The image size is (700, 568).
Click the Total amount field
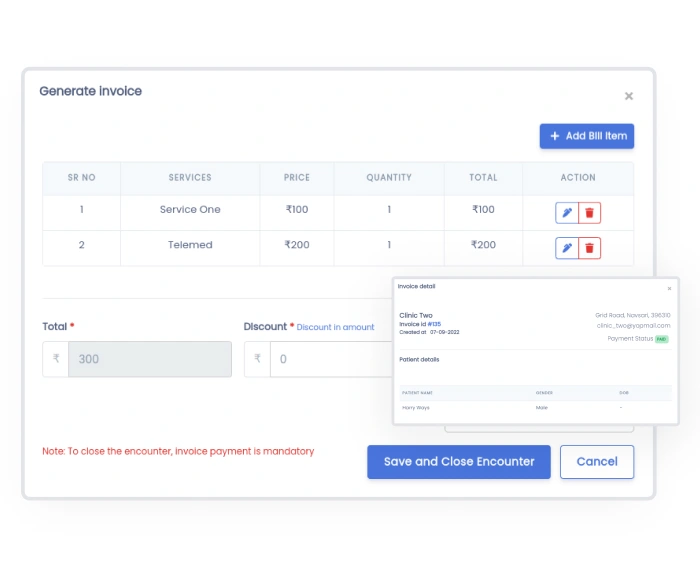pos(149,359)
